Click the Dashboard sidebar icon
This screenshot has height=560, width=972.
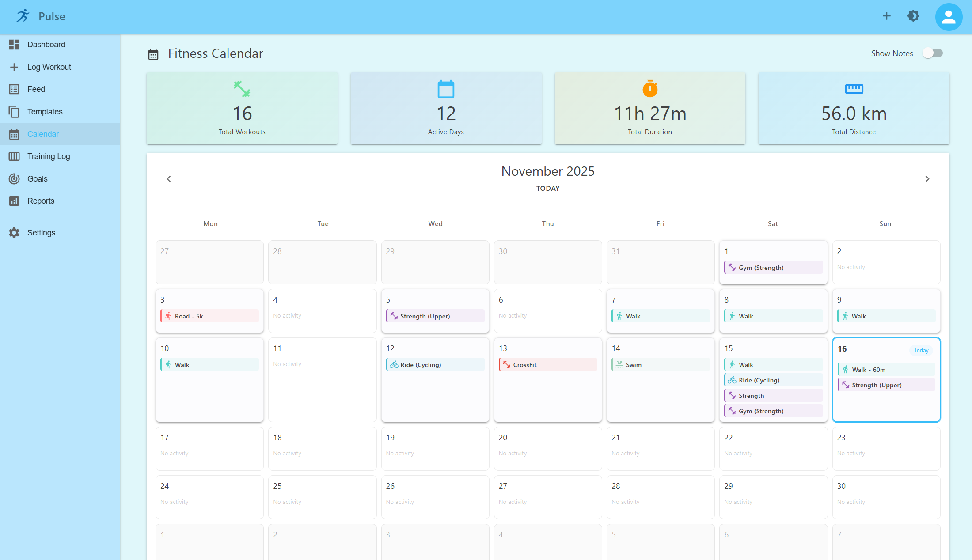(14, 44)
